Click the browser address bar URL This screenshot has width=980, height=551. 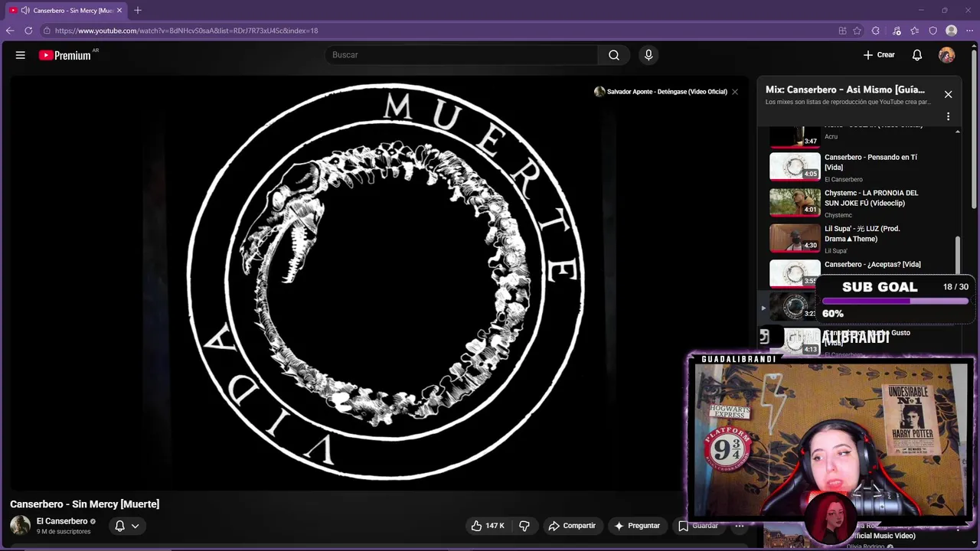(x=186, y=31)
